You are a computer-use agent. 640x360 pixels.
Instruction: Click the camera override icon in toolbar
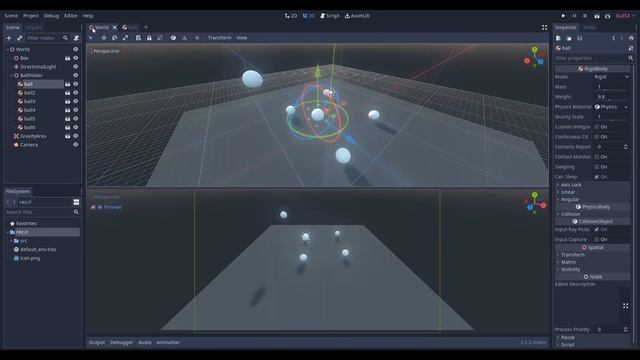tap(197, 38)
